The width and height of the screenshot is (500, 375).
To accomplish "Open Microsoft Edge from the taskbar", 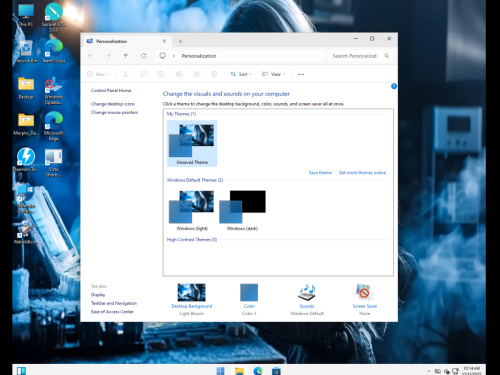I will click(x=258, y=371).
